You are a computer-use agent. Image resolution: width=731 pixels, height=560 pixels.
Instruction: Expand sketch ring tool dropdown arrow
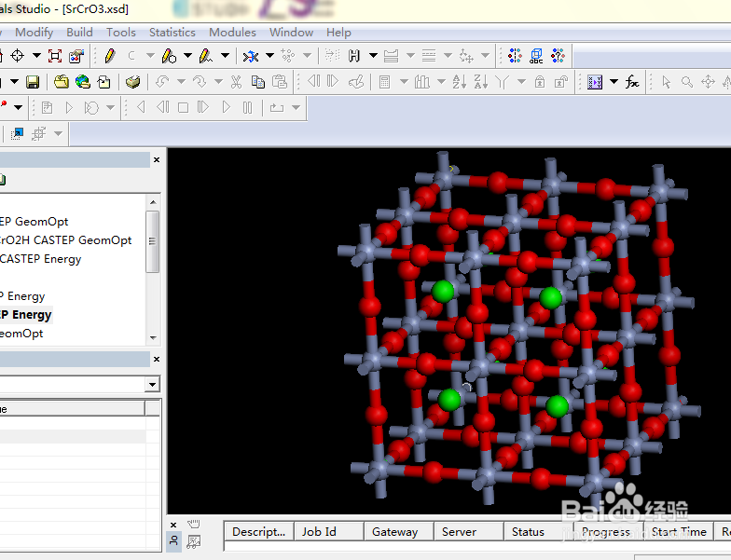point(187,56)
